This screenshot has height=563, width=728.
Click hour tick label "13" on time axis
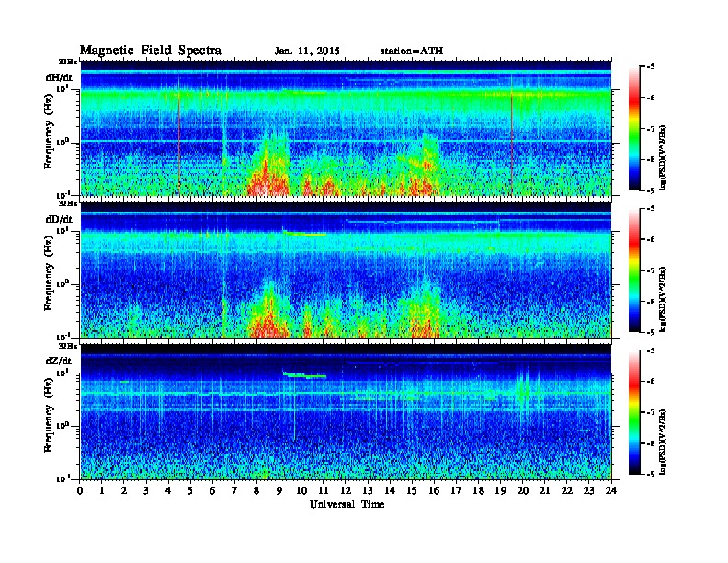click(x=368, y=490)
